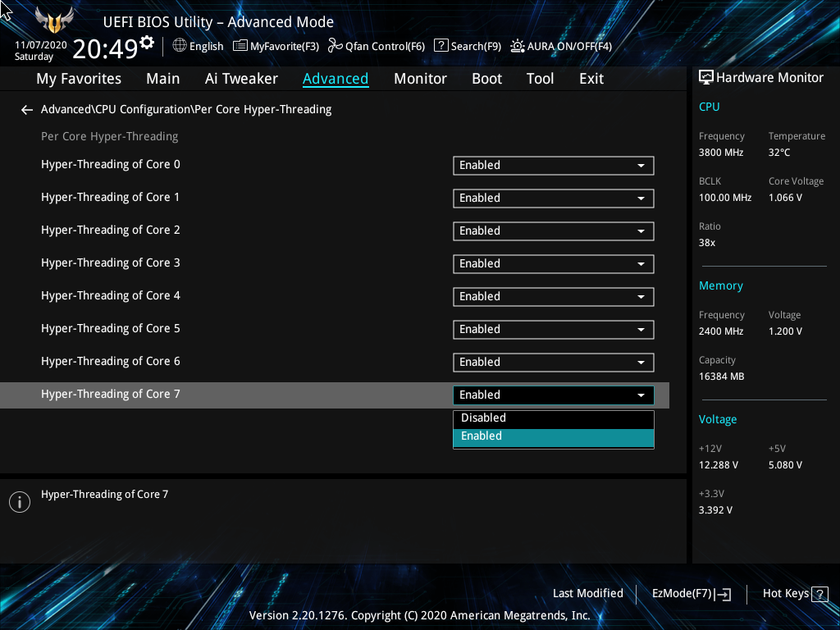This screenshot has width=840, height=630.
Task: Click the memory frequency 2400 MHz
Action: click(720, 331)
